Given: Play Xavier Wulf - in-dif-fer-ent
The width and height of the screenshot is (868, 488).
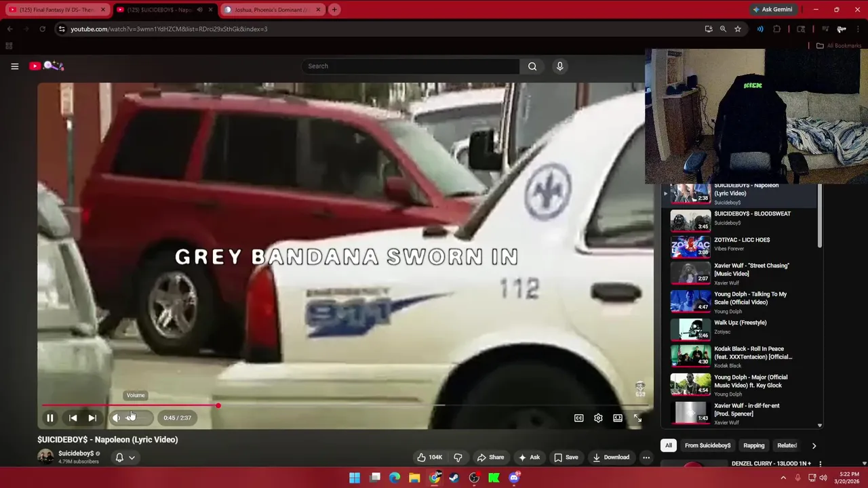Looking at the screenshot, I should click(x=739, y=413).
